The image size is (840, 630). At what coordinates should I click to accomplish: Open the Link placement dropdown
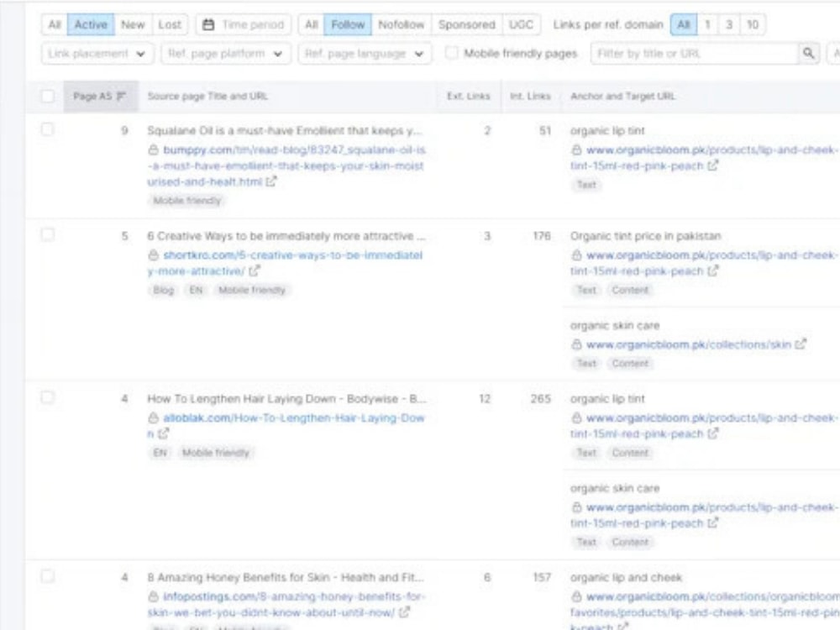(x=97, y=54)
